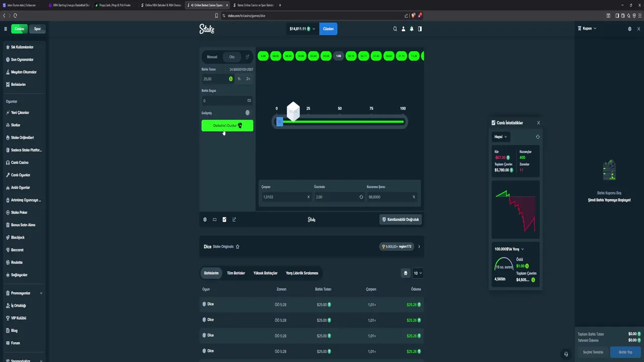This screenshot has width=644, height=362.
Task: Open live statistics chart icon below dice
Action: click(224, 219)
